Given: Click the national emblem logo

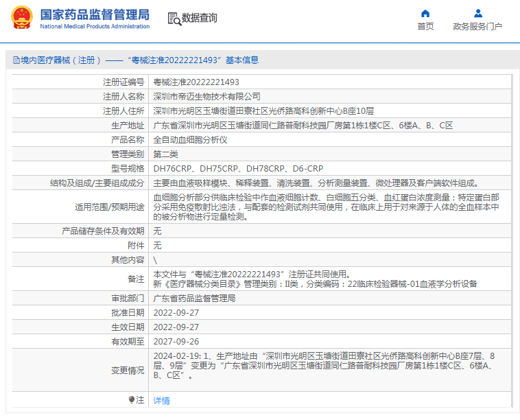Looking at the screenshot, I should click(22, 17).
